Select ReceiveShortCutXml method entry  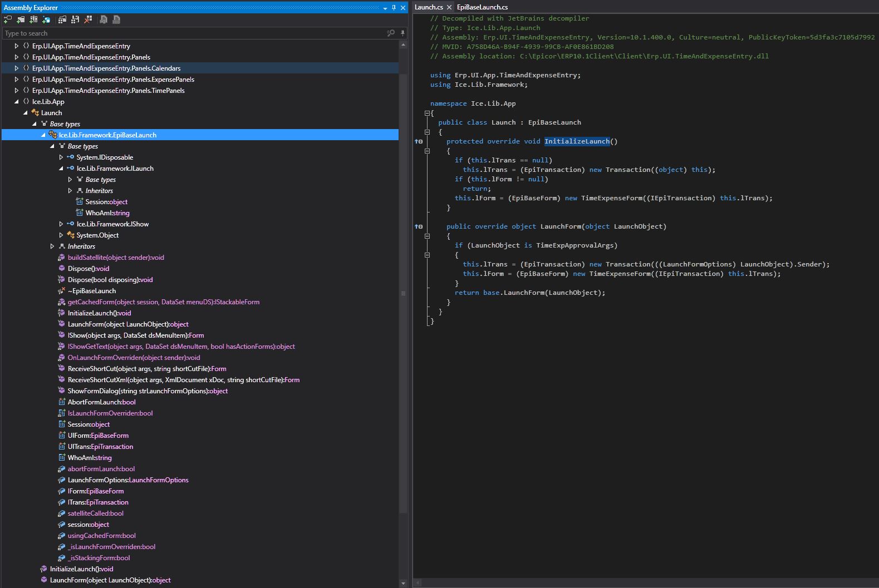click(x=183, y=380)
